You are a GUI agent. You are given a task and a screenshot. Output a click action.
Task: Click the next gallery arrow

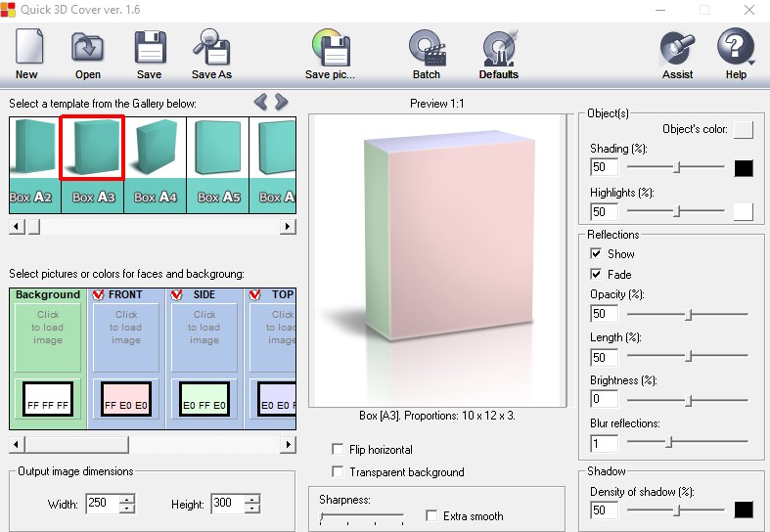point(282,102)
